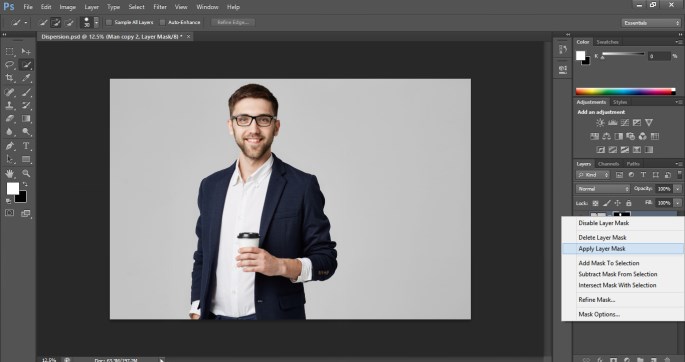Open the Kind filter dropdown
The height and width of the screenshot is (362, 685).
pyautogui.click(x=593, y=175)
